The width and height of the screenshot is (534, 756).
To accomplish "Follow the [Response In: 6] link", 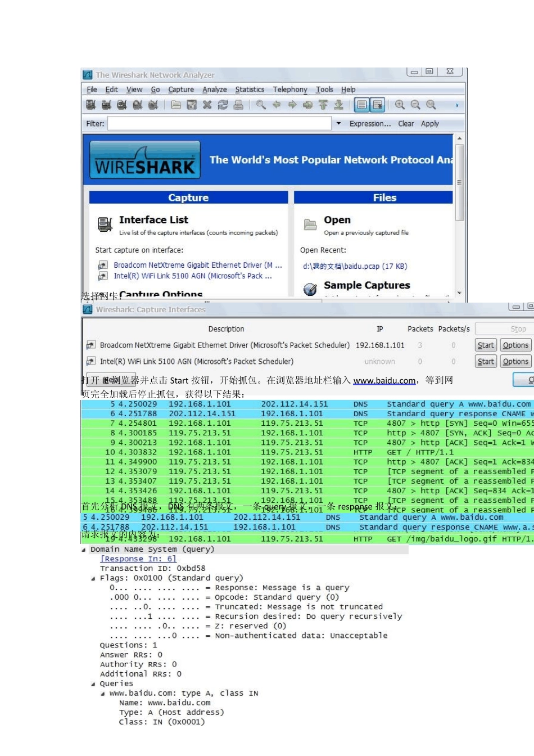I will (x=138, y=559).
